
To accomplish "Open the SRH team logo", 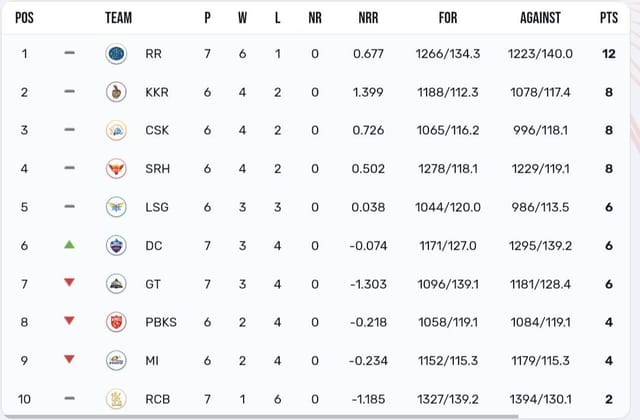I will click(116, 169).
